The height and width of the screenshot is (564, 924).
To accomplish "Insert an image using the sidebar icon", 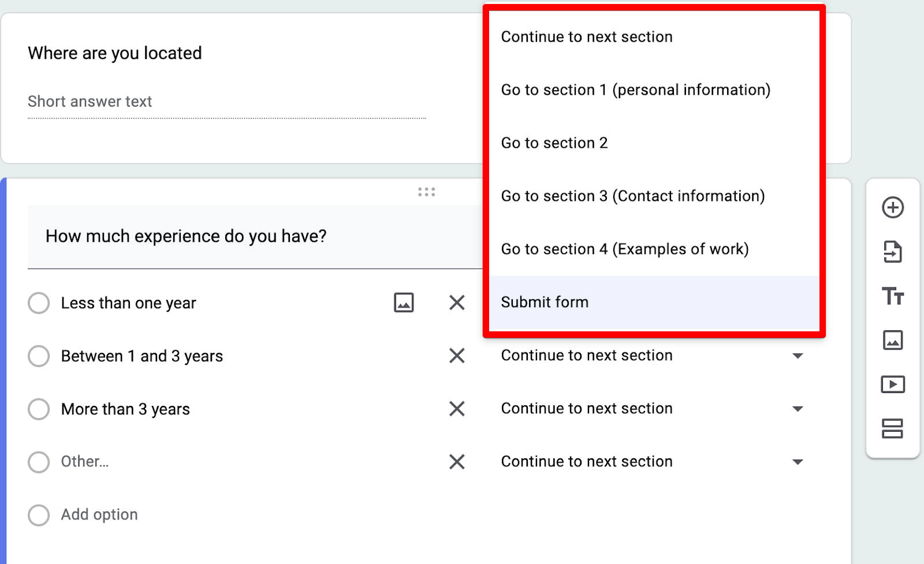I will (893, 340).
